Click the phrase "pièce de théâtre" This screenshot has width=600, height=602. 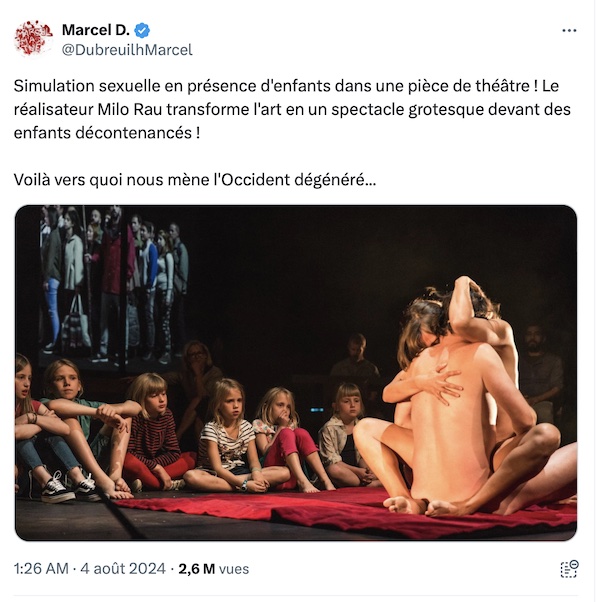click(x=470, y=86)
